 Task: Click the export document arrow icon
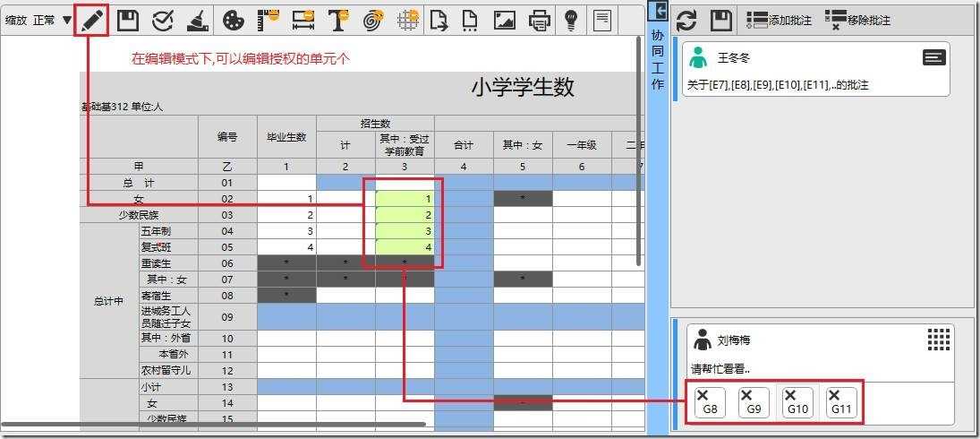(439, 20)
